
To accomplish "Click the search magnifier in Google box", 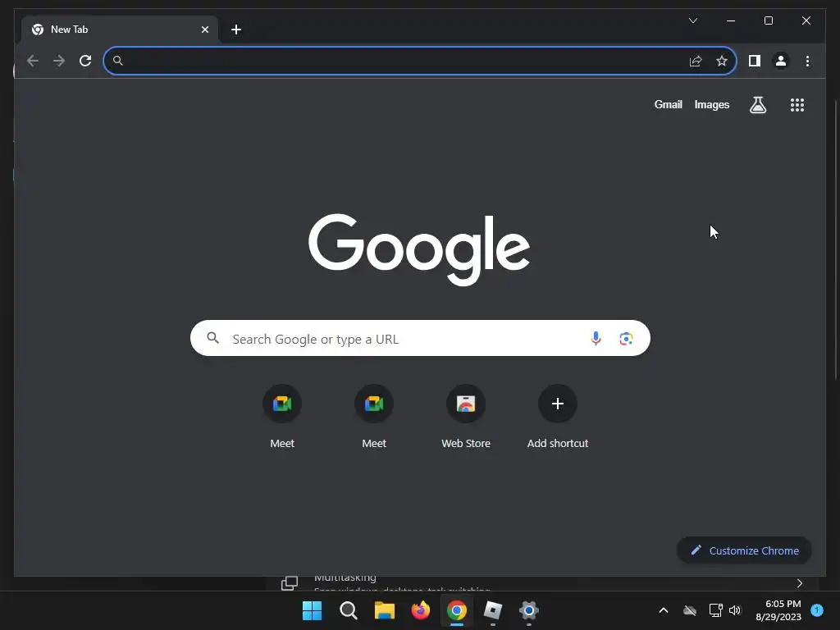I will pos(212,338).
